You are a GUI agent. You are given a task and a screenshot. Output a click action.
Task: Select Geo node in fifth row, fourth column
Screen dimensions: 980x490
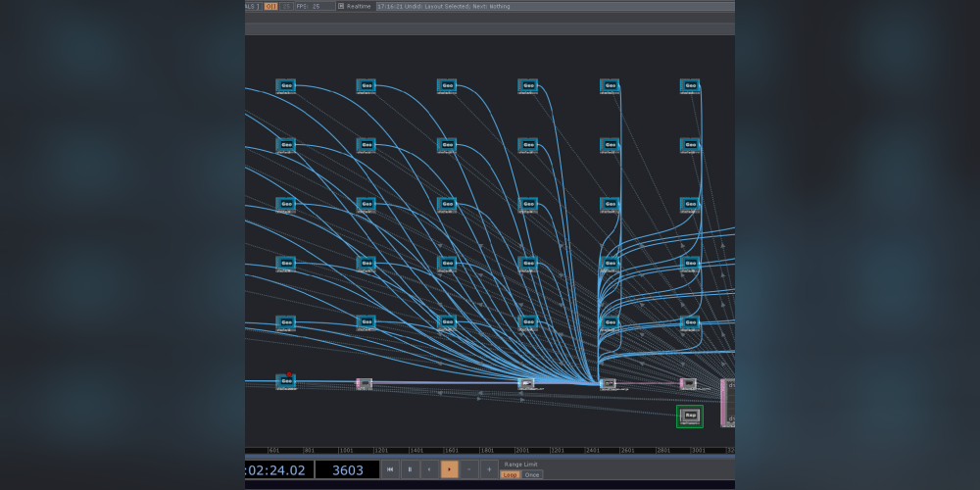(528, 322)
